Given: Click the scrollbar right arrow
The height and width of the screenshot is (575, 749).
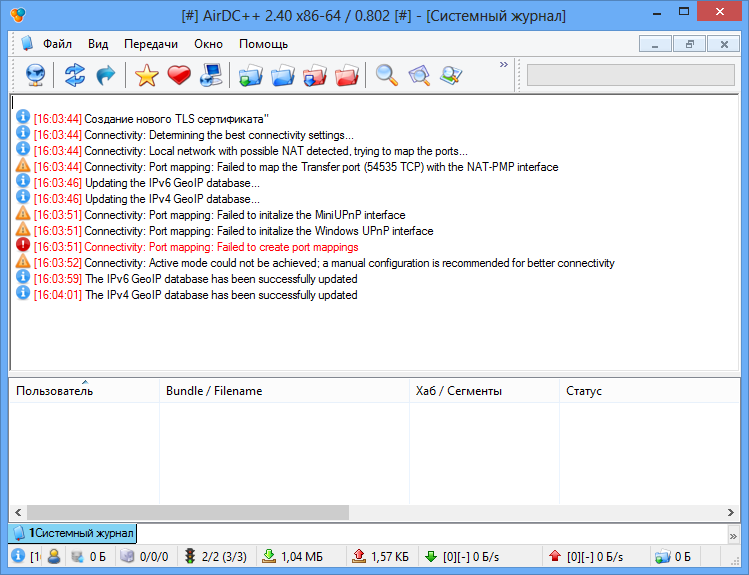Looking at the screenshot, I should (730, 512).
